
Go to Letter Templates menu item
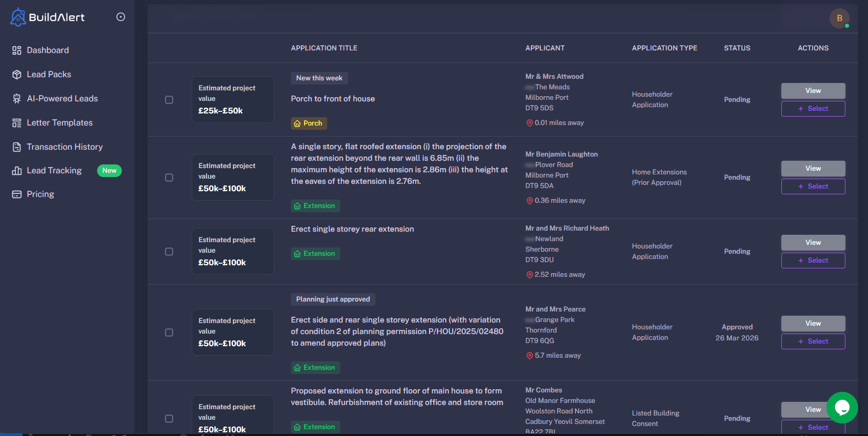click(59, 123)
